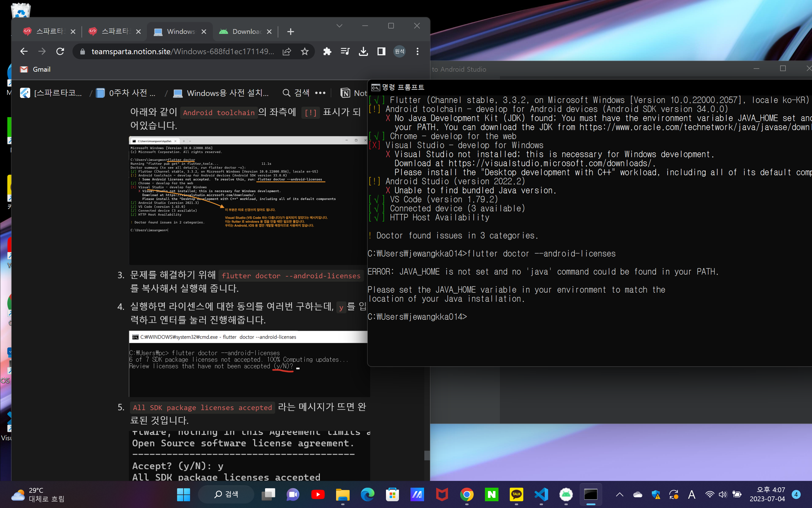Open Android Studio taskbar icon

pyautogui.click(x=566, y=494)
